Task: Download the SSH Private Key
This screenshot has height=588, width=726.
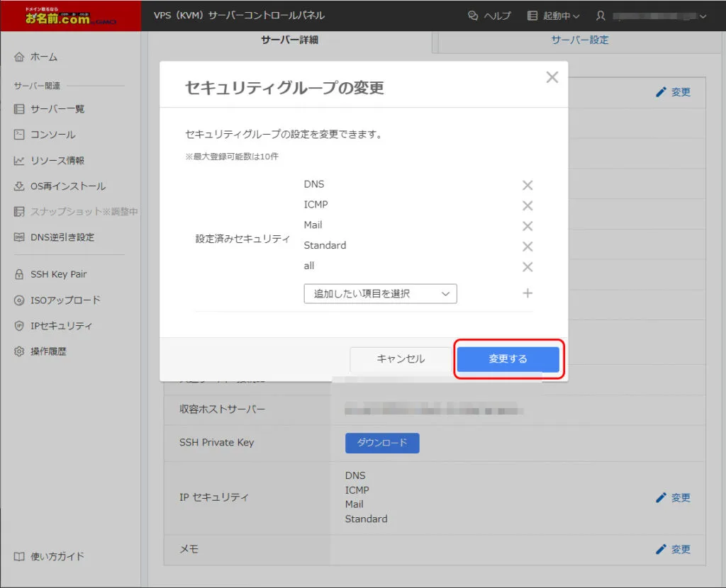Action: click(x=382, y=443)
